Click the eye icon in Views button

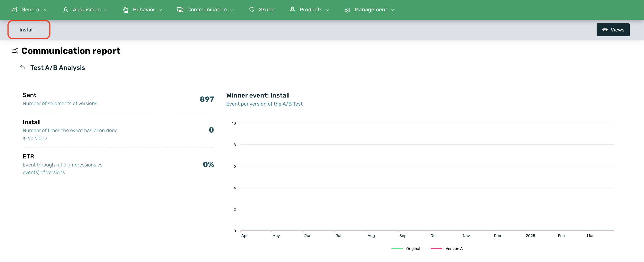click(605, 30)
